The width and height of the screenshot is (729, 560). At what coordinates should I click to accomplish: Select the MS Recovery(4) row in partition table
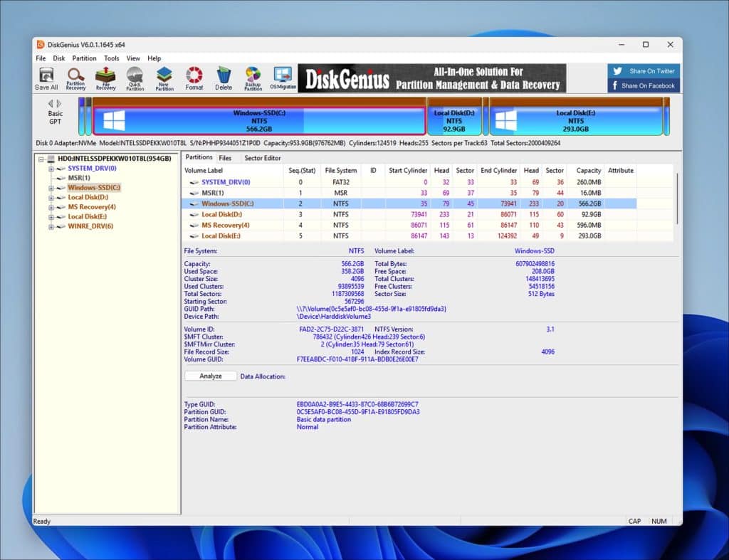(x=409, y=225)
